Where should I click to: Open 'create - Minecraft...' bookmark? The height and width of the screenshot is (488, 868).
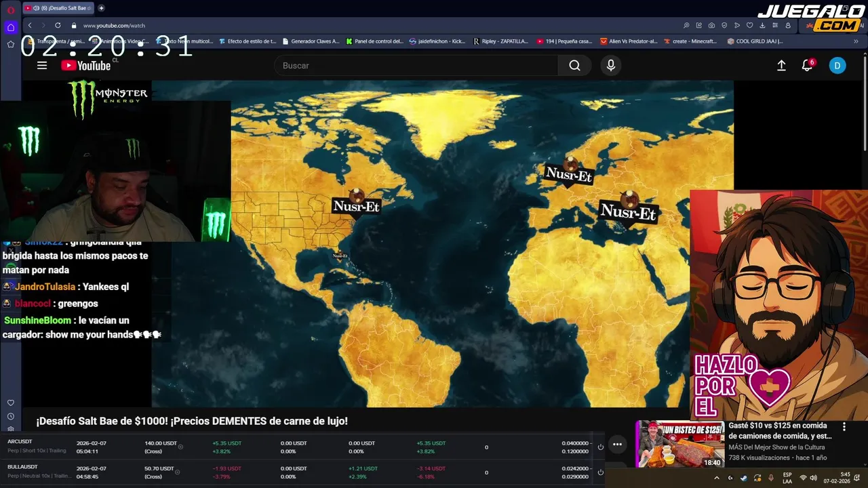[x=690, y=41]
